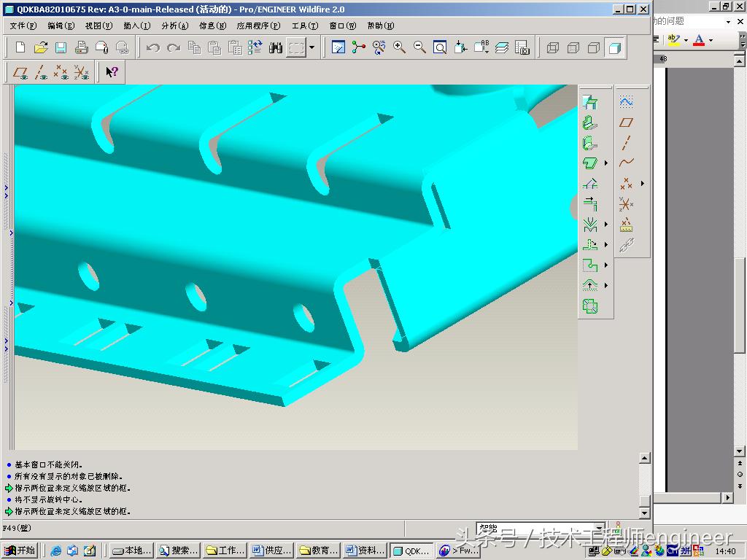Toggle coordinate systems display with eye icon
This screenshot has height=560, width=747.
coord(82,72)
